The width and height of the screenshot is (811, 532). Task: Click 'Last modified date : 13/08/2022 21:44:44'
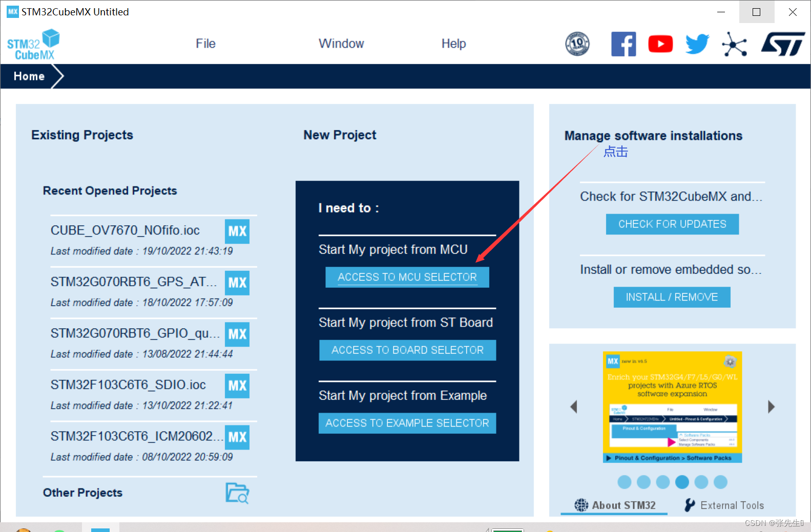[141, 354]
